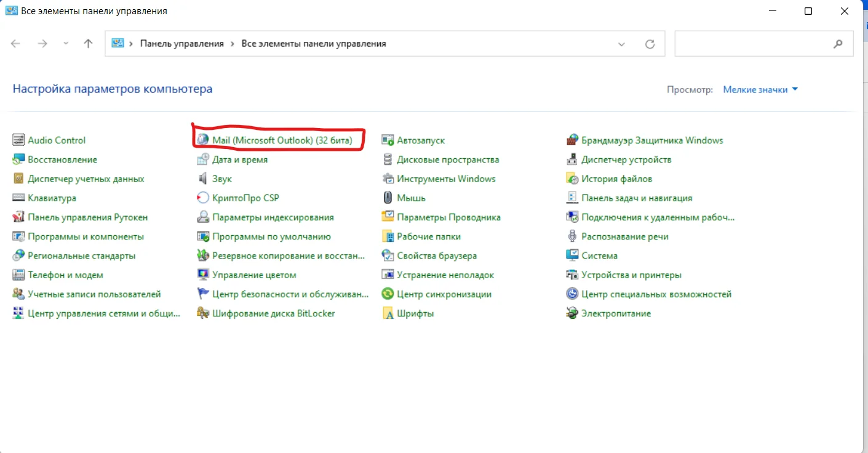Open Подключения к удаленным рабочим link

pos(658,217)
